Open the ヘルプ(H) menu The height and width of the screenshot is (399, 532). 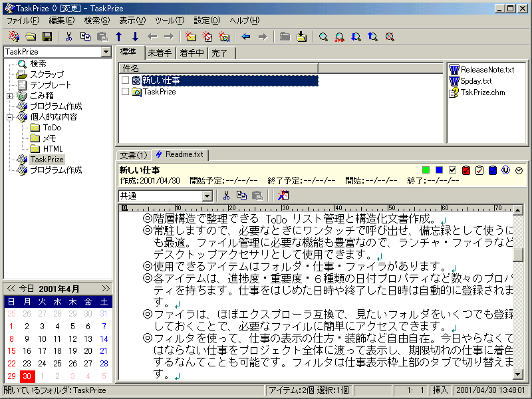tap(245, 21)
